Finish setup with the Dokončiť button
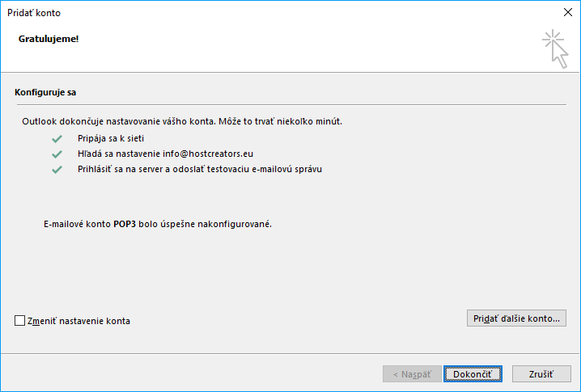 [x=473, y=374]
